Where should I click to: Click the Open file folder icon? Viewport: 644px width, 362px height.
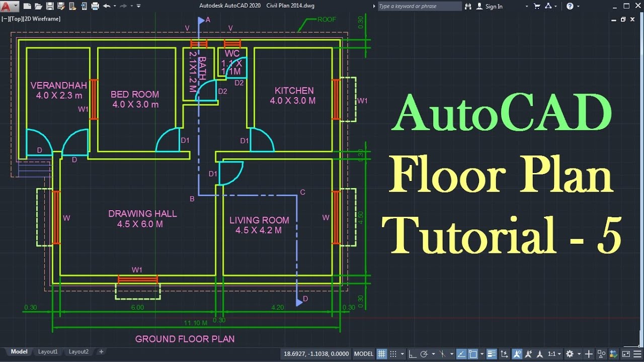[38, 6]
